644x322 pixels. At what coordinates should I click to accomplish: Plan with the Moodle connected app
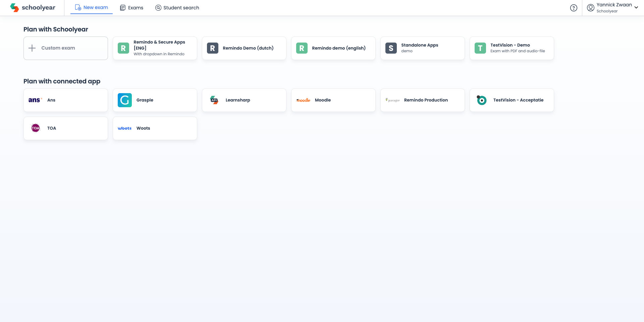(x=333, y=100)
